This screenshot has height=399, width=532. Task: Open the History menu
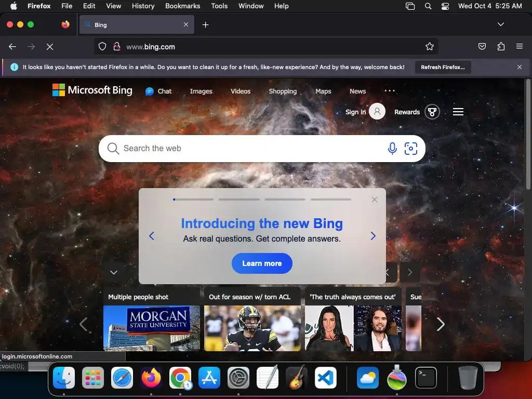(x=143, y=6)
